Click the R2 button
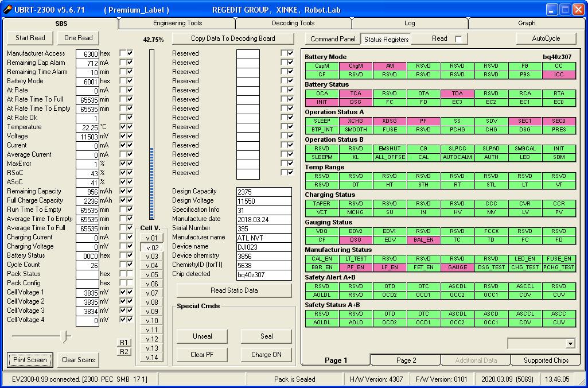Image resolution: width=588 pixels, height=388 pixels. 124,352
